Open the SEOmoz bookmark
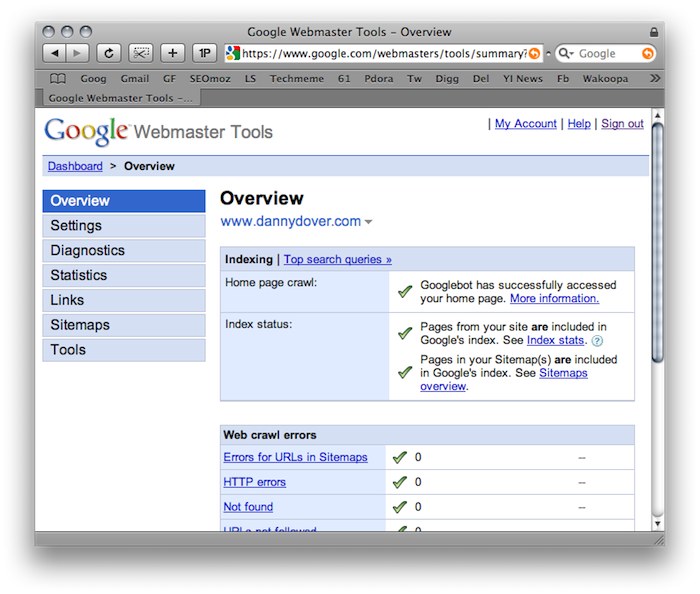This screenshot has height=594, width=700. pos(210,79)
